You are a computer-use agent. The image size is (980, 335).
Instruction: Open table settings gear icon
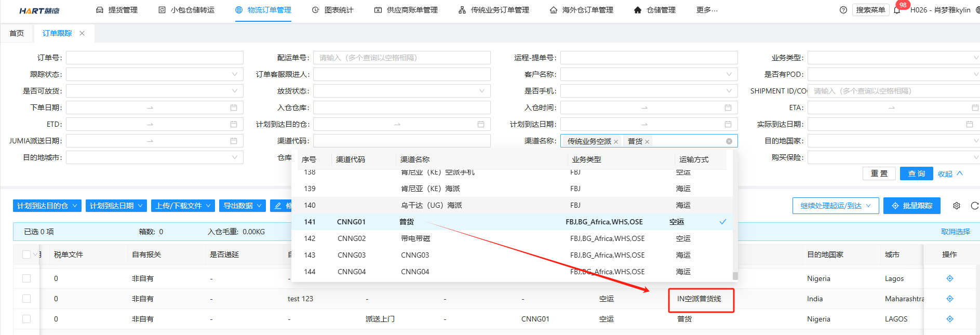pyautogui.click(x=956, y=206)
